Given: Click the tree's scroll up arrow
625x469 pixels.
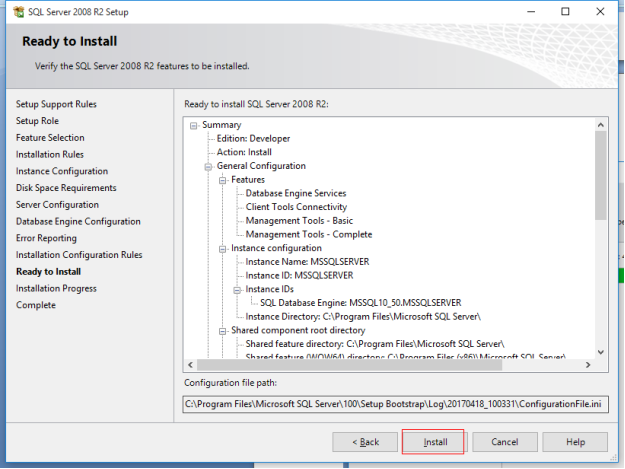Looking at the screenshot, I should [601, 125].
